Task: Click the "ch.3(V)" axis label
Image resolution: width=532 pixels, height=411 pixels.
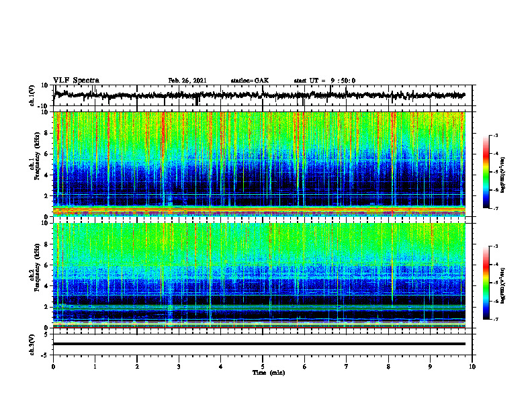Action: [x=32, y=345]
